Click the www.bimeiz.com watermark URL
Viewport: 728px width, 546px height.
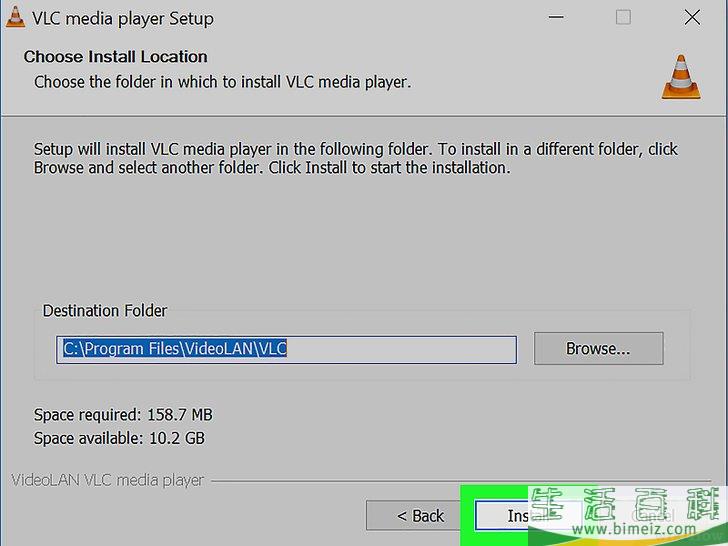coord(634,528)
